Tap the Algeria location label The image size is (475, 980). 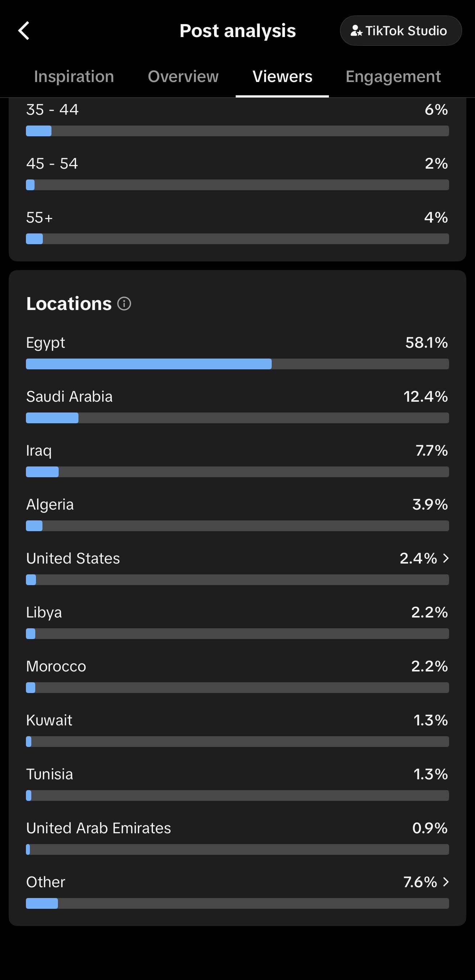click(x=50, y=505)
